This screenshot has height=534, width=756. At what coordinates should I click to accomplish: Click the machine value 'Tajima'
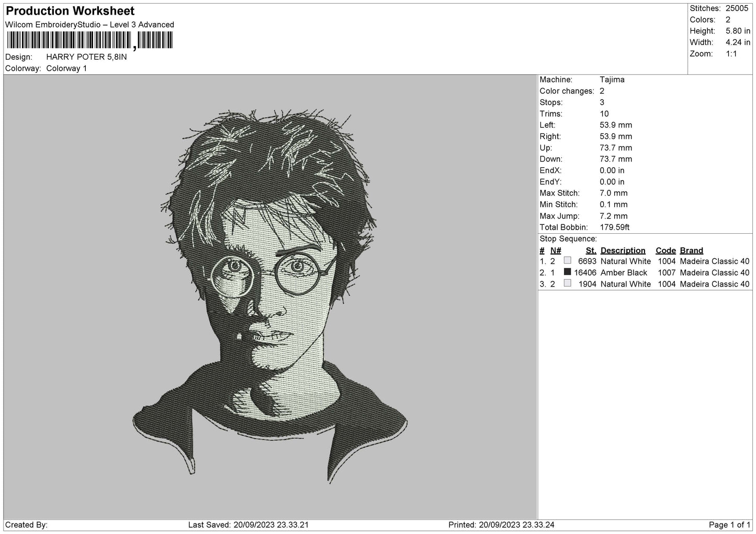tap(612, 80)
